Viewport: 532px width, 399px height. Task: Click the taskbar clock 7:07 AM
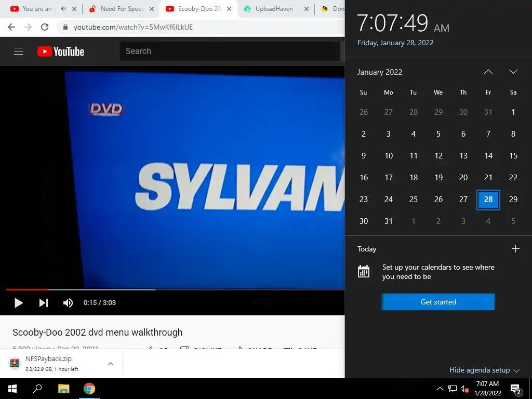[487, 389]
